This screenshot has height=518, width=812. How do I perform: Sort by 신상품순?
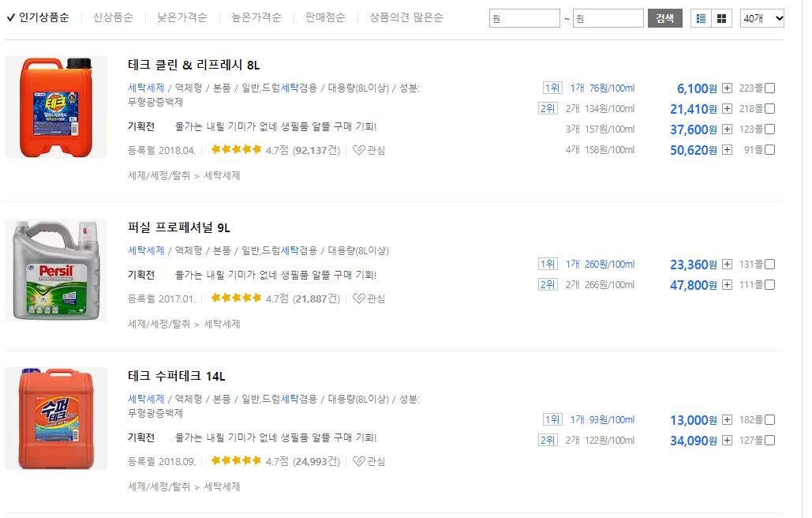pyautogui.click(x=113, y=17)
